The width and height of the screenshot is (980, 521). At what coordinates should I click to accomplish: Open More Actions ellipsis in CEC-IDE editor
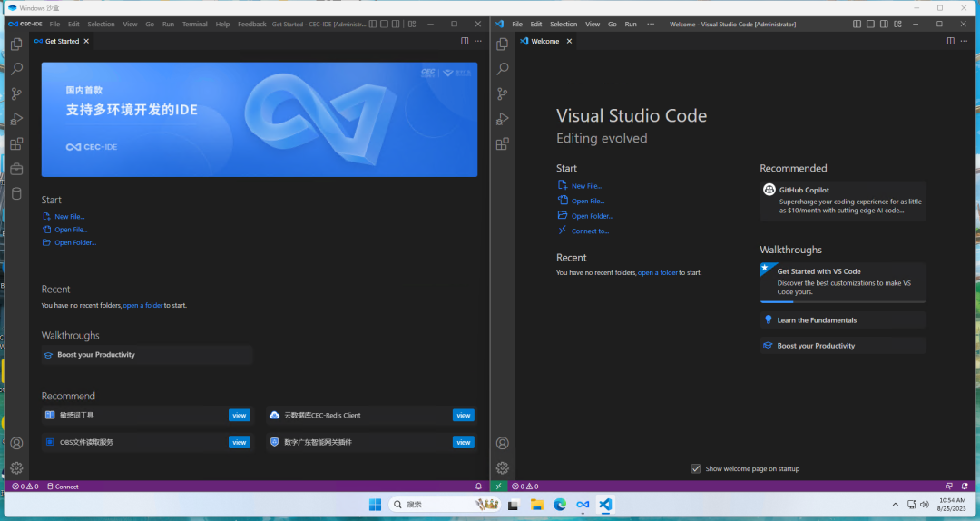pyautogui.click(x=478, y=41)
